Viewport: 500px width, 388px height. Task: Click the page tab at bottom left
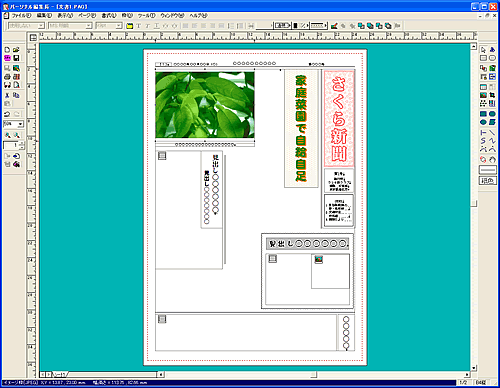(60, 374)
